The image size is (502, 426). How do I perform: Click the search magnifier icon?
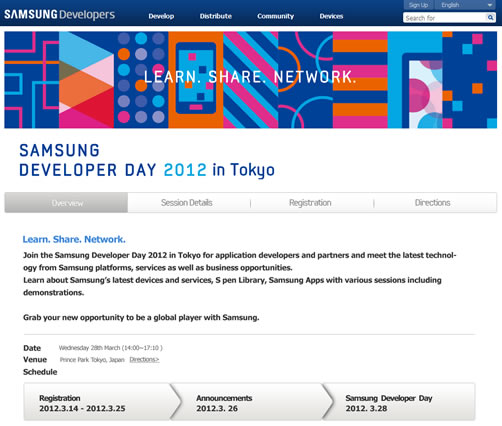point(490,17)
